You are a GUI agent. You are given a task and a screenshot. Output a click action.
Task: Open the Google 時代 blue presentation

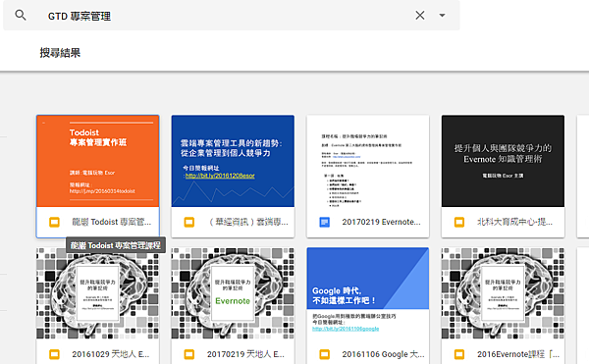click(368, 293)
